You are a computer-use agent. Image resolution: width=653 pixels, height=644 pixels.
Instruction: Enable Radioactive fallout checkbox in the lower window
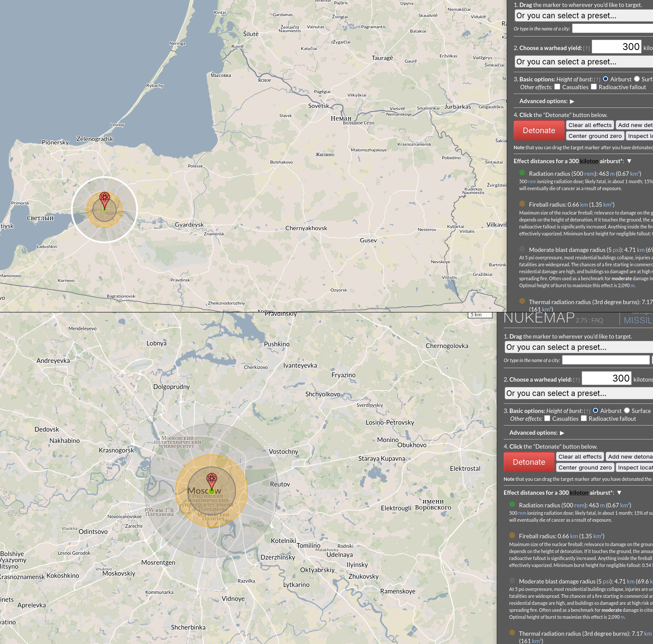click(x=584, y=418)
